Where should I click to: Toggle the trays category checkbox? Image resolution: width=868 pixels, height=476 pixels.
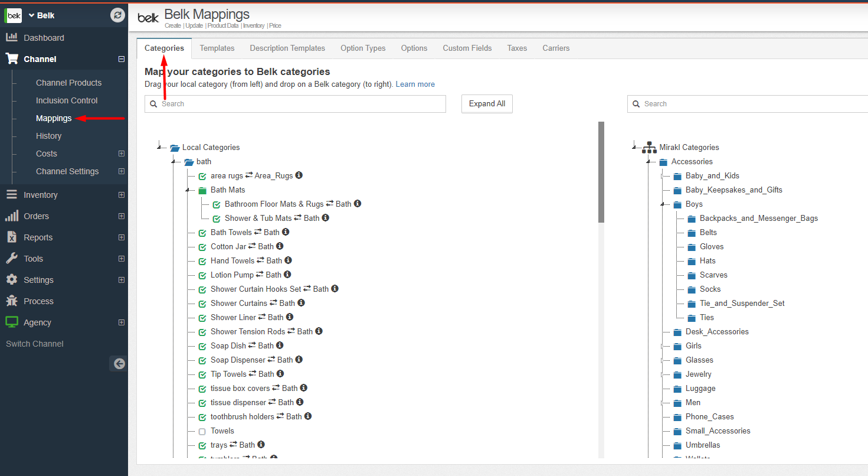tap(202, 445)
